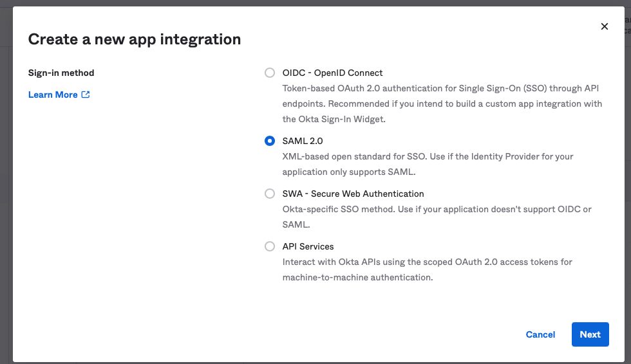Select the SAML 2.0 radio button
631x364 pixels.
(270, 141)
